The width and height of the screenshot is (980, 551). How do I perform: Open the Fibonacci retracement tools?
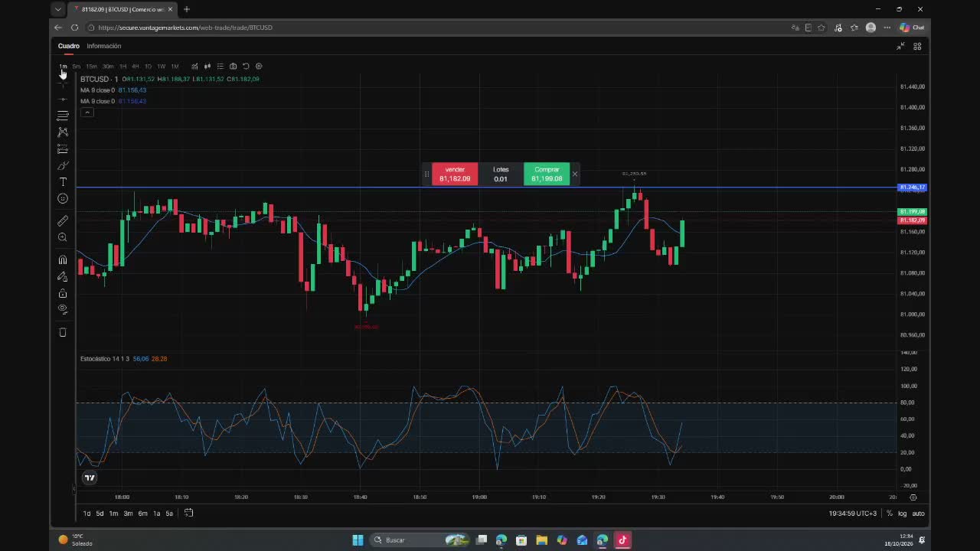63,116
